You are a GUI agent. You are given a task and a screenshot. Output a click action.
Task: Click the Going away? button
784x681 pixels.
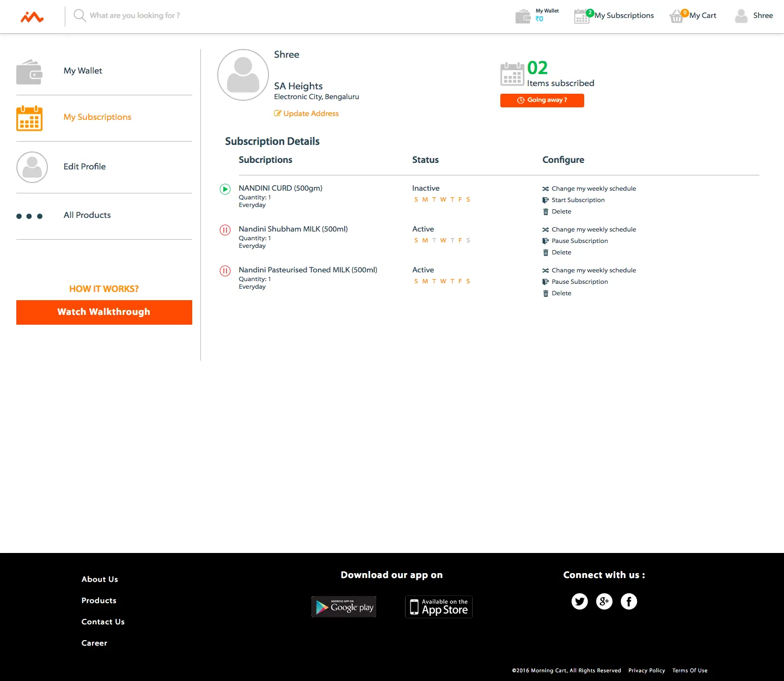pos(542,100)
